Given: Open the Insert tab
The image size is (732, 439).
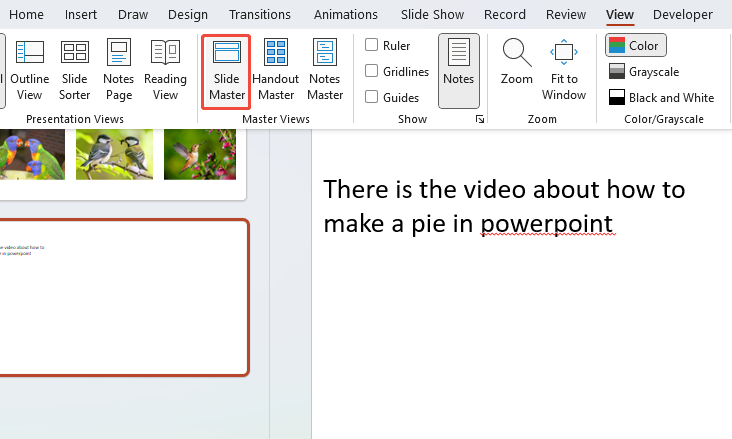Looking at the screenshot, I should pyautogui.click(x=81, y=14).
